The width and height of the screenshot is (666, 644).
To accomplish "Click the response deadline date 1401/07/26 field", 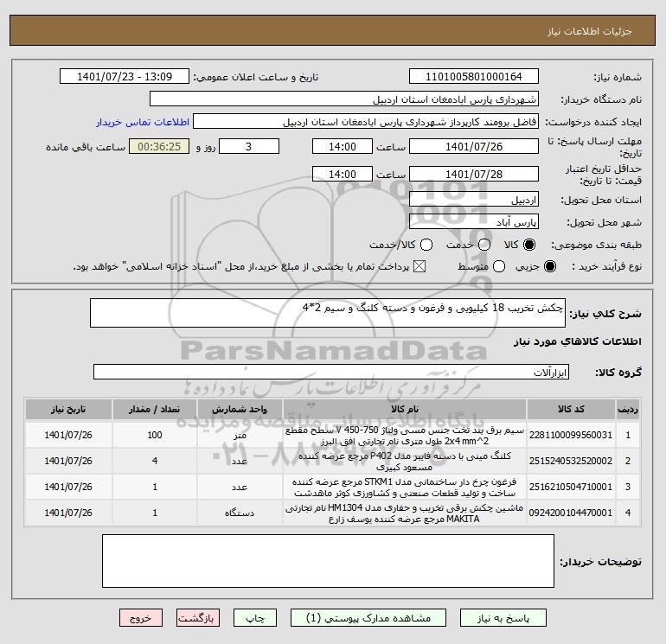I will tap(474, 147).
